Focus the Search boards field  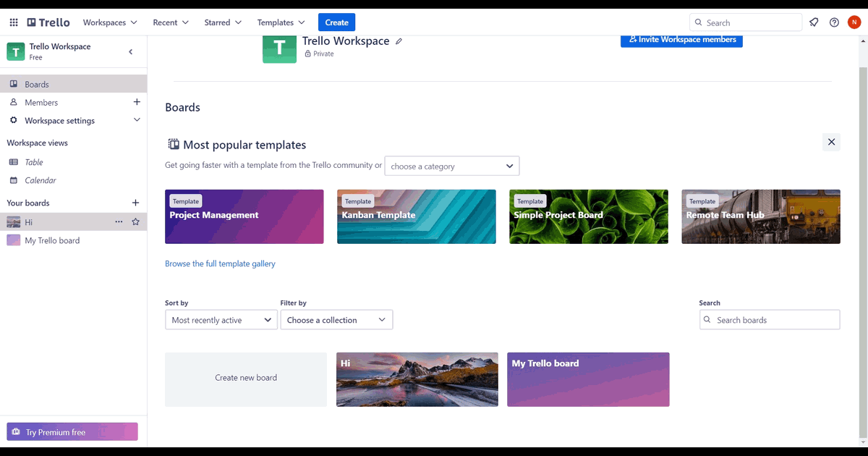(x=770, y=320)
